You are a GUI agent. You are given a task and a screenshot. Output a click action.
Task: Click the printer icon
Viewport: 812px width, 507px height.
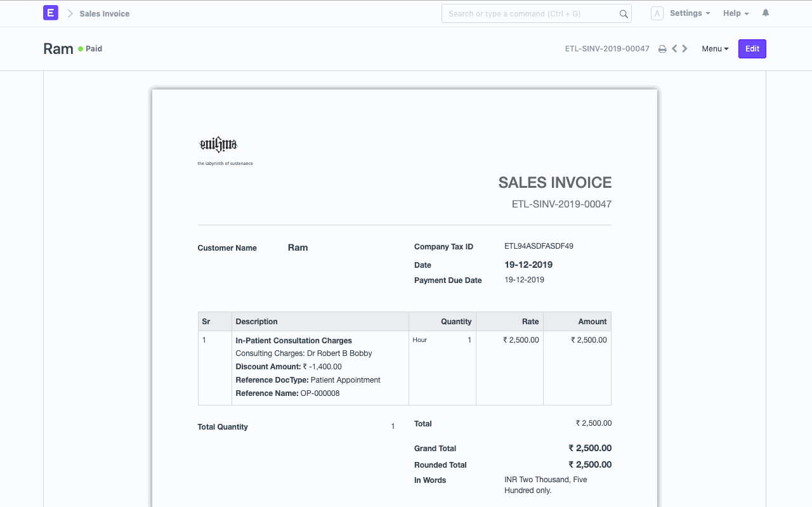(x=662, y=49)
